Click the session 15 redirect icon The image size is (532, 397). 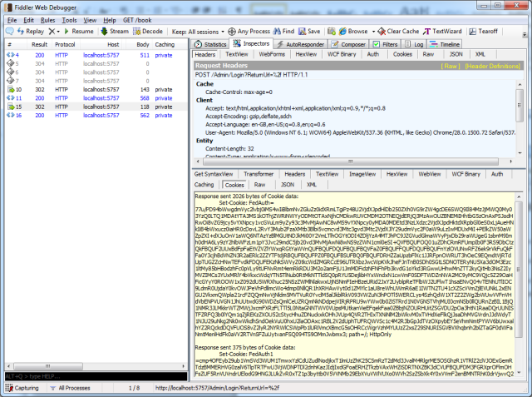pyautogui.click(x=11, y=107)
